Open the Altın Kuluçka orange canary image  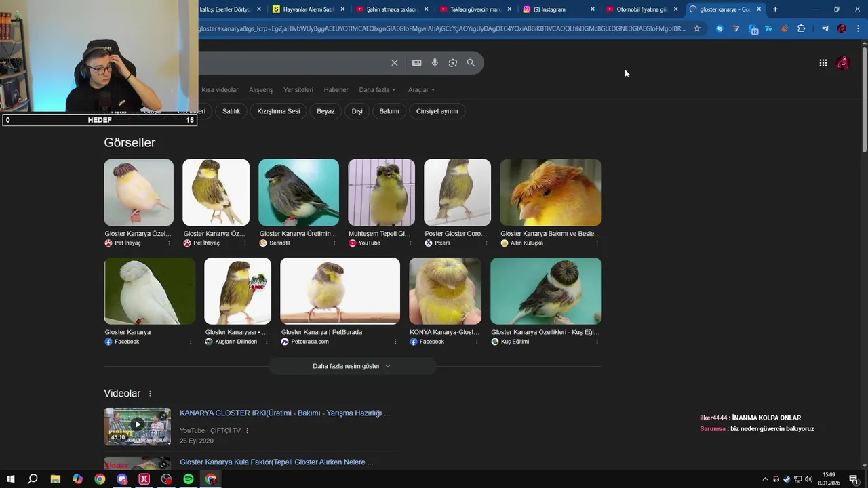click(551, 192)
